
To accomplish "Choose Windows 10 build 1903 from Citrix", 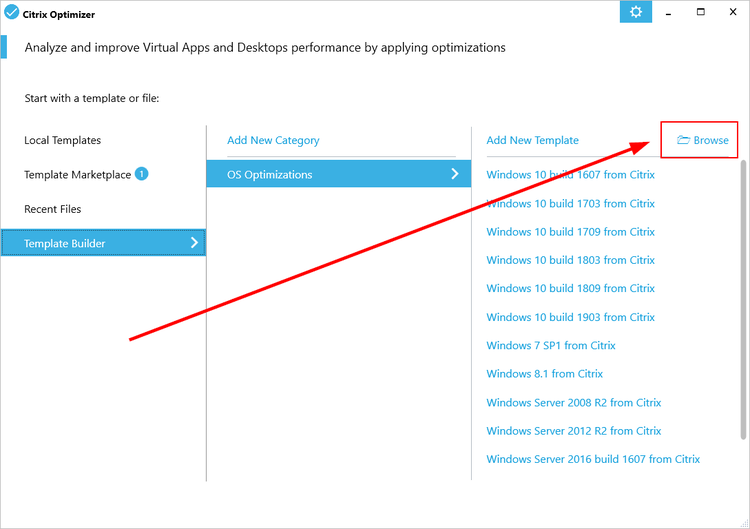I will click(x=570, y=317).
